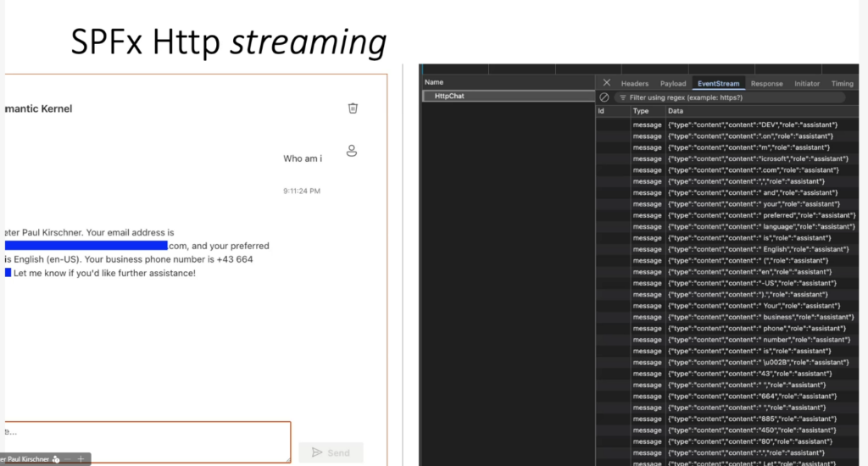Open the Timing tab
This screenshot has height=466, width=868.
coord(842,84)
